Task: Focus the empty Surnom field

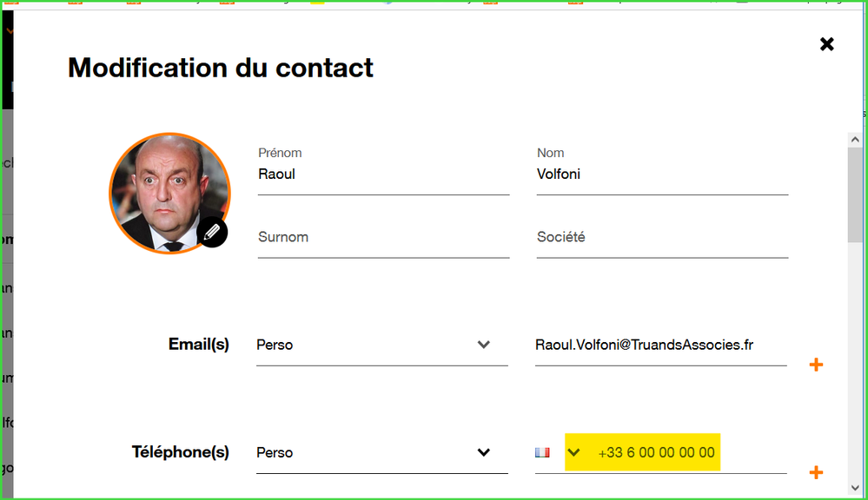Action: pyautogui.click(x=382, y=238)
